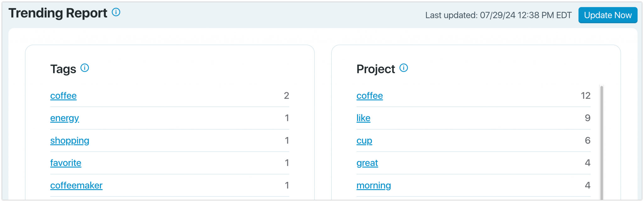Image resolution: width=644 pixels, height=202 pixels.
Task: Click the cup project link
Action: point(364,141)
